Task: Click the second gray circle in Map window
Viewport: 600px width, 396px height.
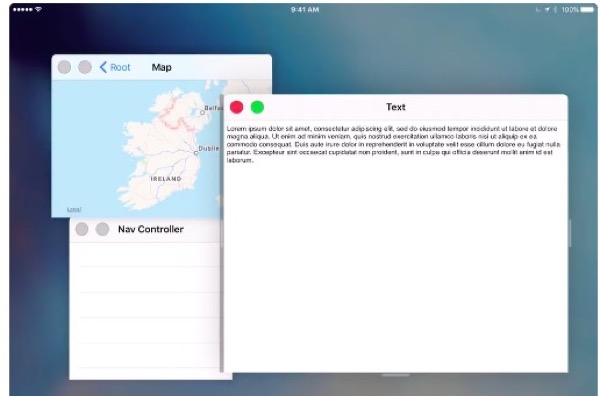Action: [85, 67]
